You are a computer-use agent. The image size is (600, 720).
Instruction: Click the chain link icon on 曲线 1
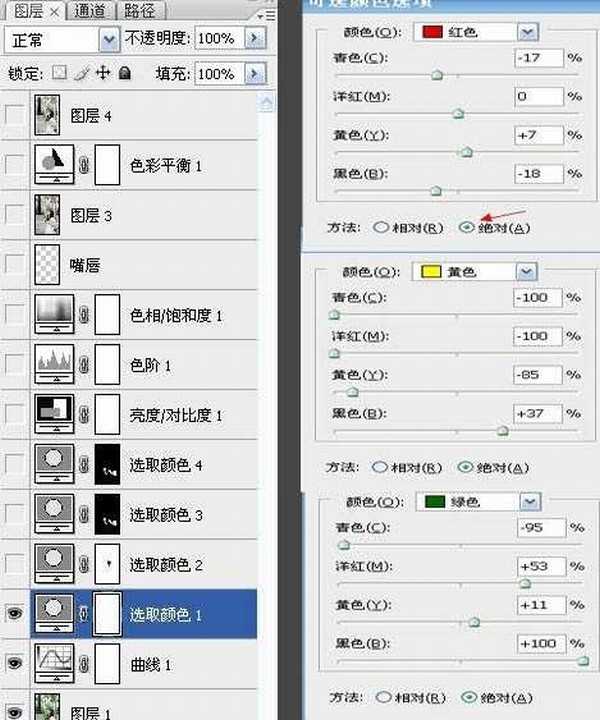tap(84, 664)
